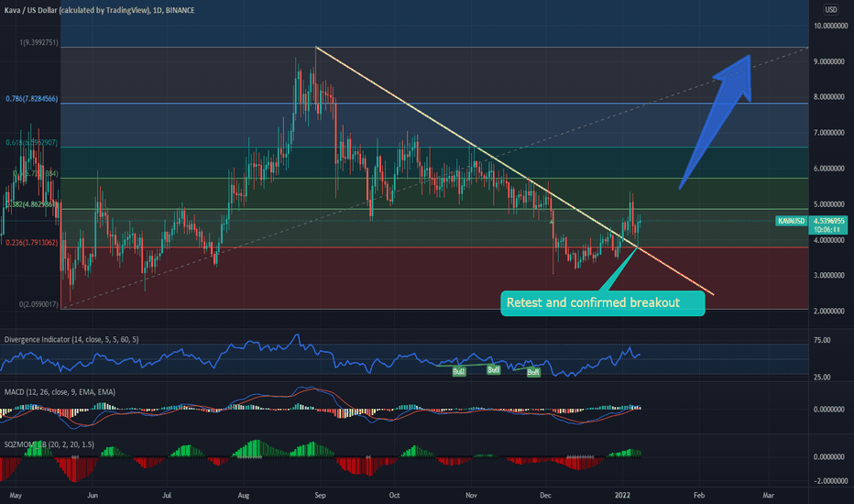Click the Retest and confirmed breakout callout
This screenshot has width=854, height=504.
pyautogui.click(x=602, y=303)
